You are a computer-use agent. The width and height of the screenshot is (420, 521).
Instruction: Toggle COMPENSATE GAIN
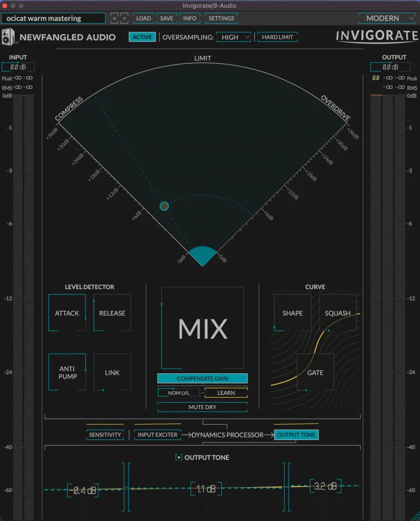(202, 378)
